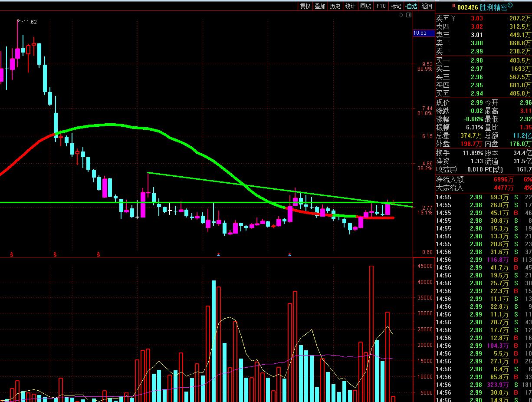Screen dimensions: 532x402
Task: Click the 振幅 6.31% value
Action: 473,127
